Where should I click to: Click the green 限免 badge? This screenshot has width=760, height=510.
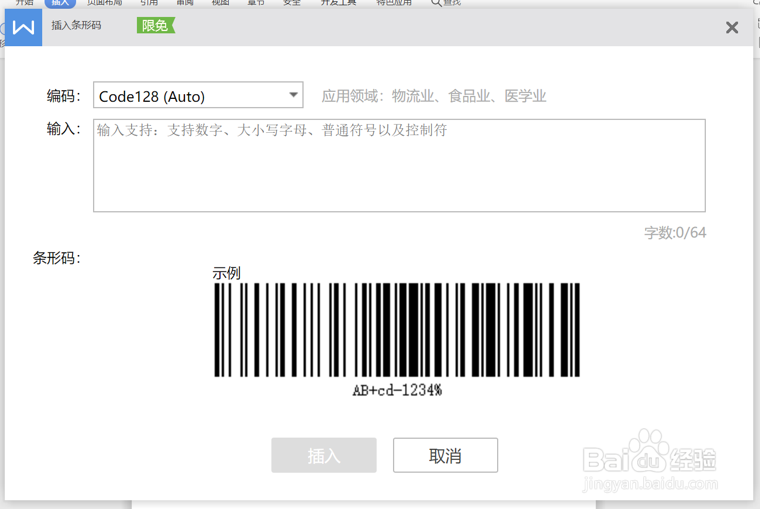click(x=156, y=25)
